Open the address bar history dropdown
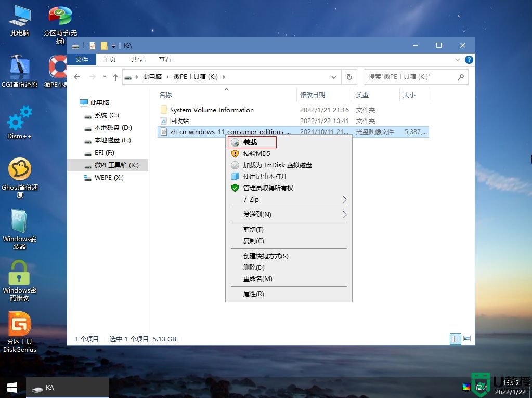The image size is (532, 398). (x=334, y=76)
